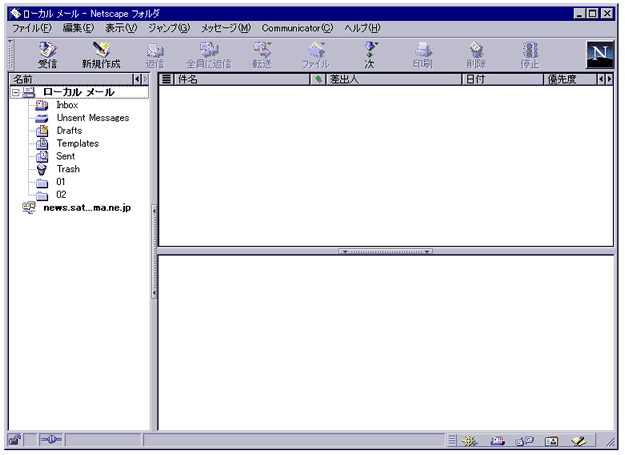
Task: Select the Templates folder icon
Action: [42, 143]
